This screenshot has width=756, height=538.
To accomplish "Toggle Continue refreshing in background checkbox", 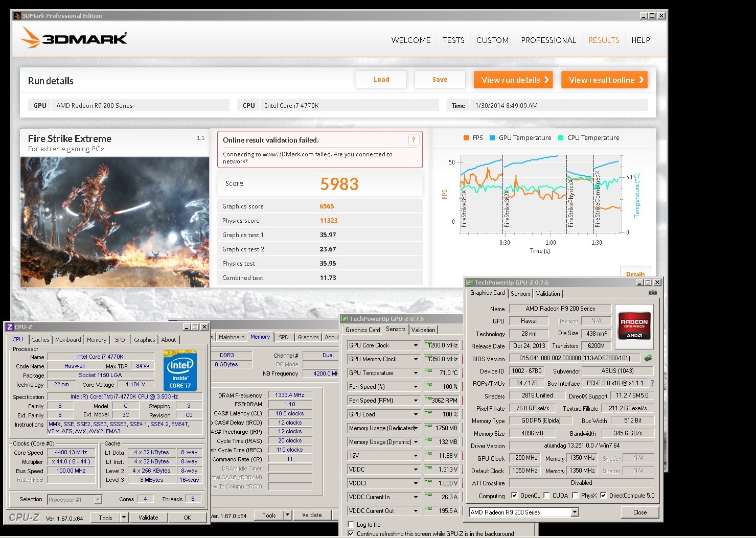I will (351, 533).
